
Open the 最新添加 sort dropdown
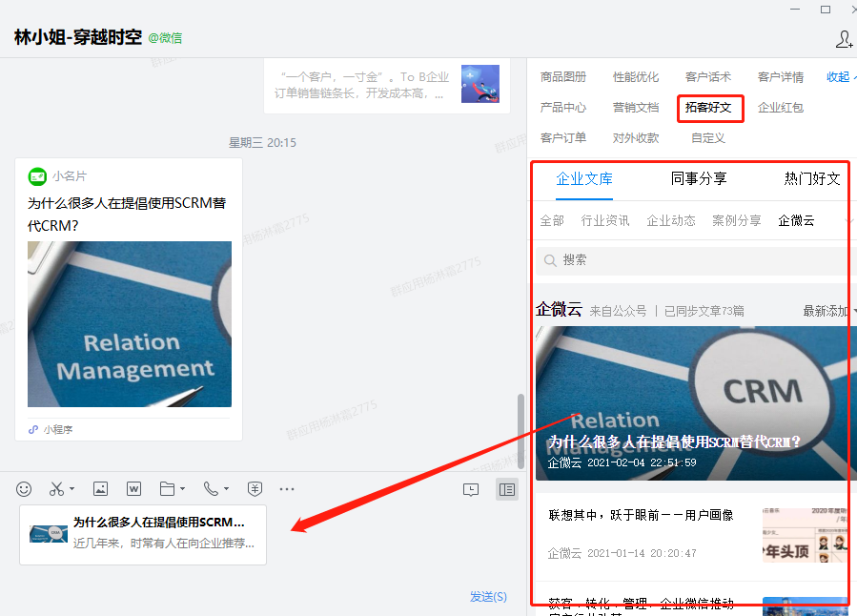[x=827, y=311]
